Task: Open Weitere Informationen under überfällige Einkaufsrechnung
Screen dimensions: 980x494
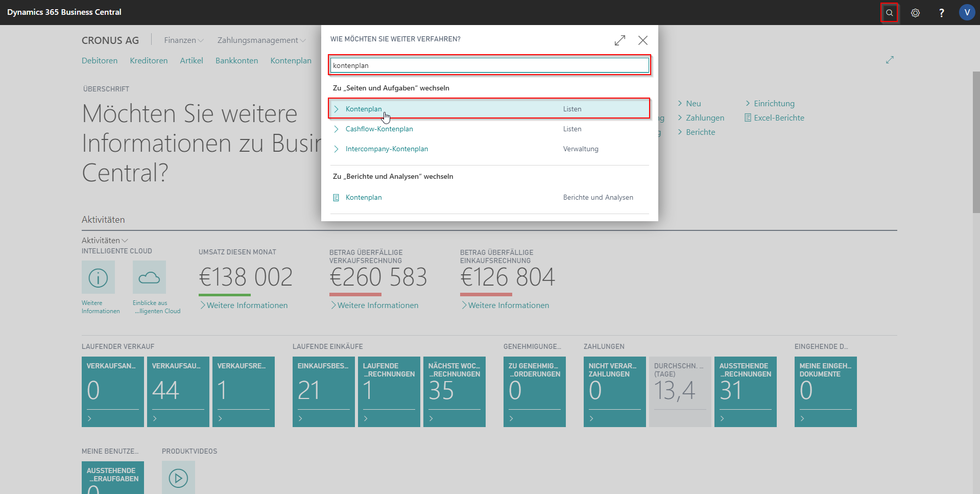Action: point(505,305)
